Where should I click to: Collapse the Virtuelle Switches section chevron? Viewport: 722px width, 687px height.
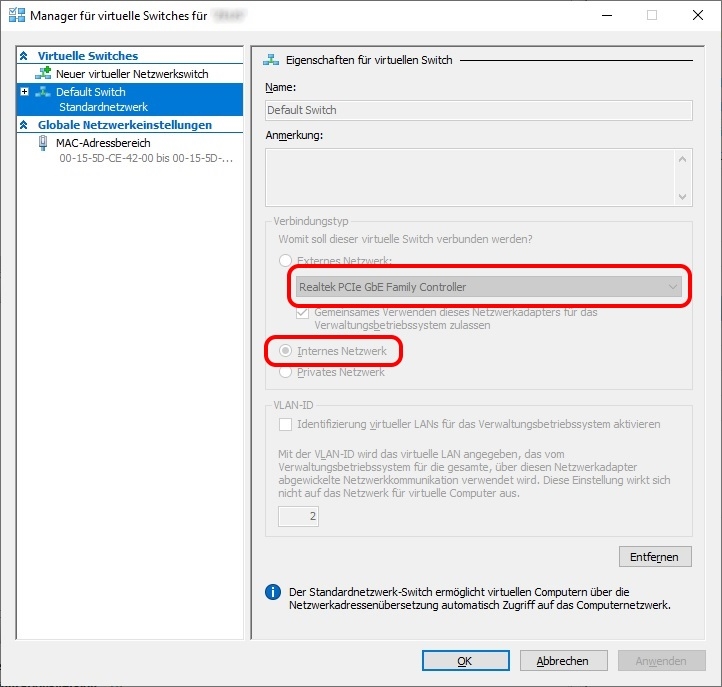tap(24, 56)
